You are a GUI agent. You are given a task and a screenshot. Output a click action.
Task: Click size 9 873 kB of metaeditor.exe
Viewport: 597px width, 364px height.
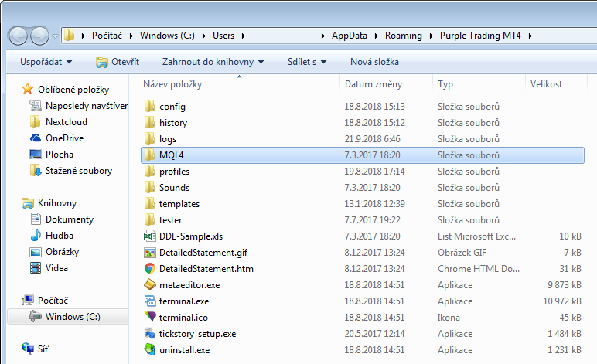coord(565,285)
